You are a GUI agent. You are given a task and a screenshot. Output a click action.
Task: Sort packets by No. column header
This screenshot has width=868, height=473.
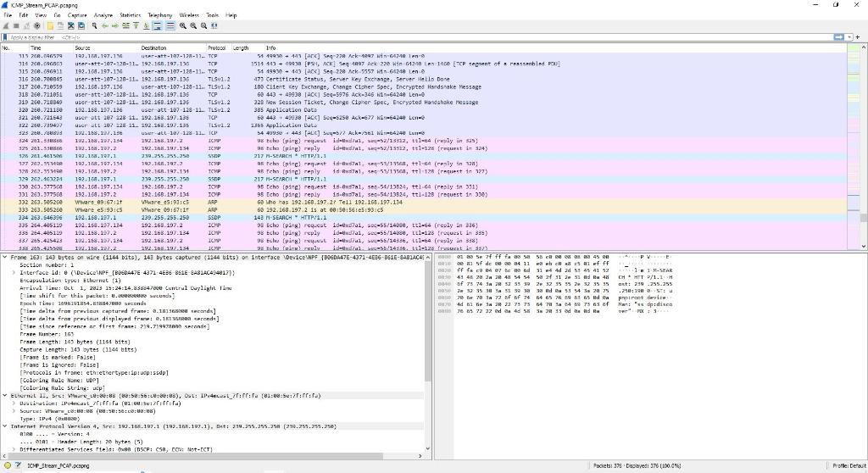pyautogui.click(x=14, y=48)
